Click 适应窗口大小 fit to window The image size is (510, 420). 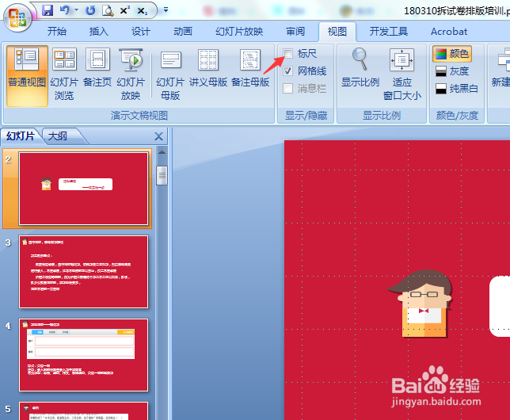pos(402,74)
